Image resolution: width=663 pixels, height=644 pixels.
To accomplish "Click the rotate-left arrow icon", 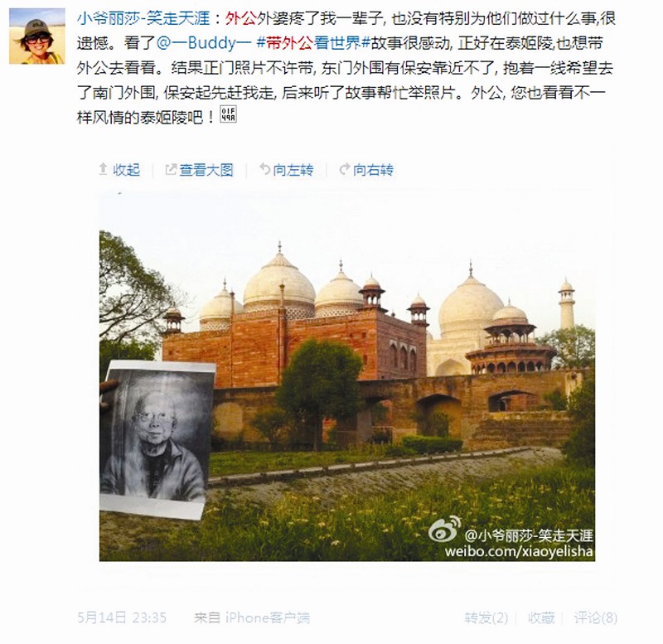I will [x=264, y=169].
